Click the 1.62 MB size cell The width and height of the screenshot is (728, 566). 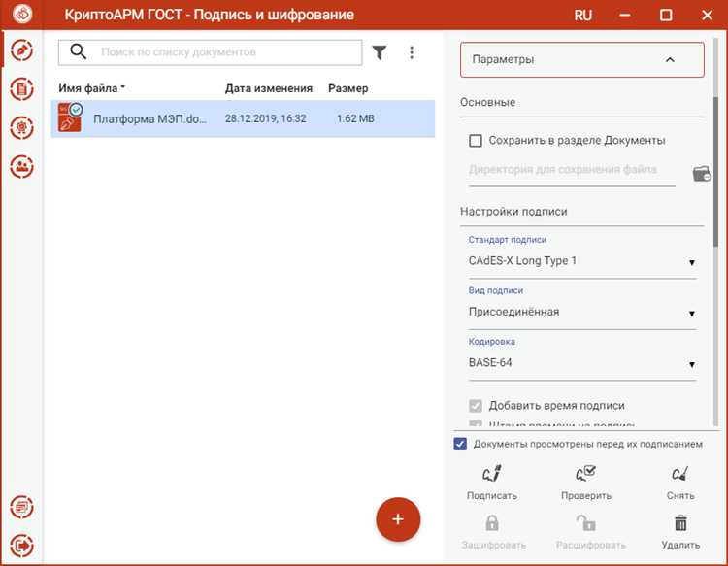[x=355, y=118]
